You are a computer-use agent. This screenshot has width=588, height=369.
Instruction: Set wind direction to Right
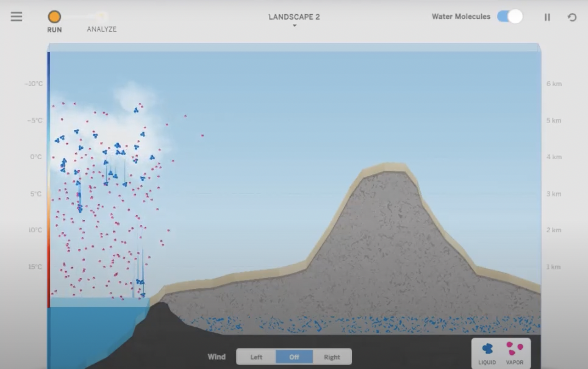coord(332,357)
